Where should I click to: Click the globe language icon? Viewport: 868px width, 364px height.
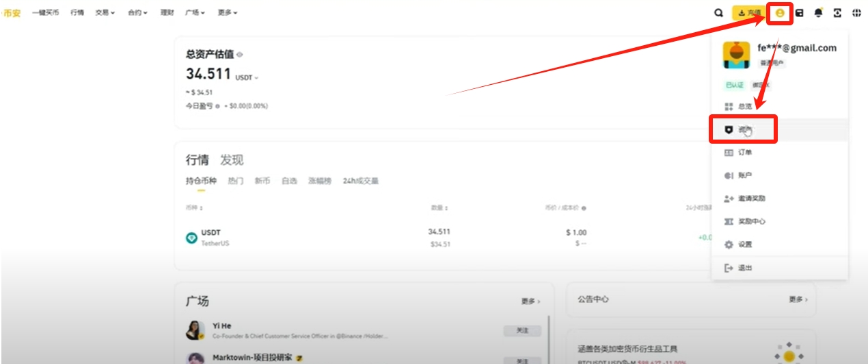point(856,13)
